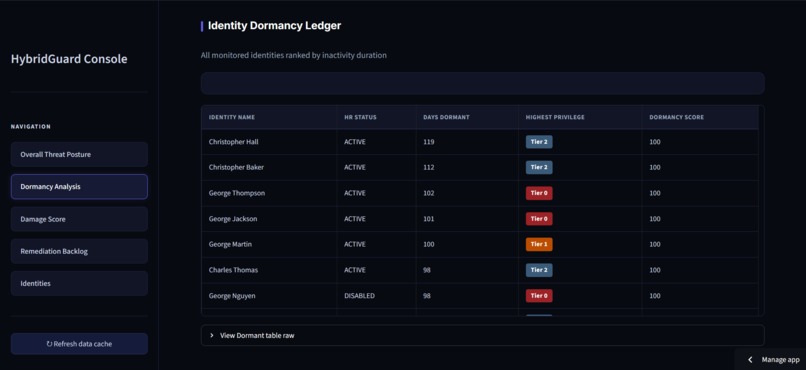The width and height of the screenshot is (806, 370).
Task: Select the Christopher Hall identity cell
Action: click(x=269, y=142)
